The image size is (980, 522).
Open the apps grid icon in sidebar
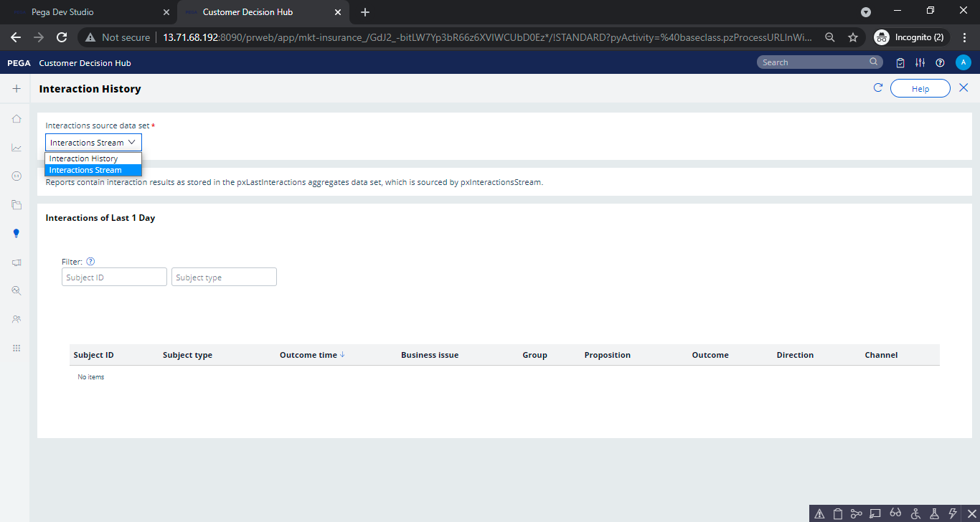pos(16,348)
